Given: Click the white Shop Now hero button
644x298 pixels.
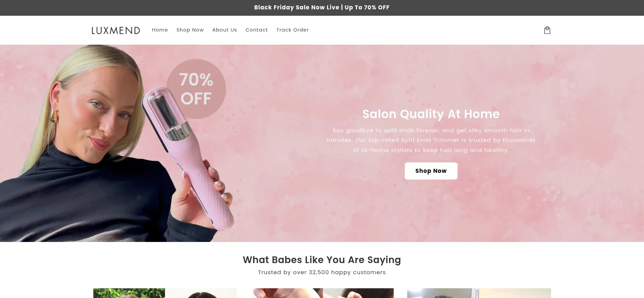Looking at the screenshot, I should [431, 171].
